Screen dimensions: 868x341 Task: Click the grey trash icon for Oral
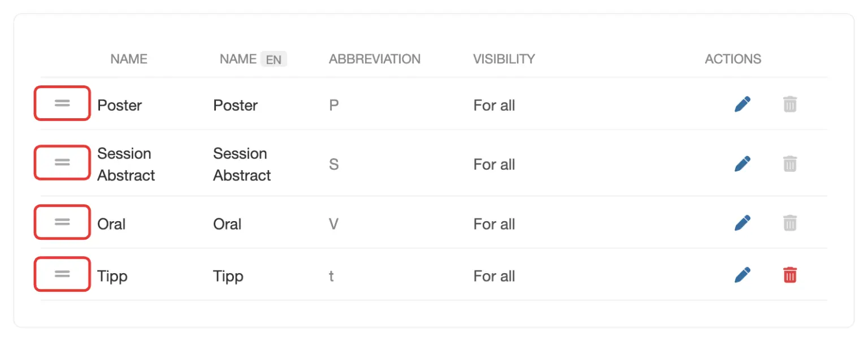click(790, 223)
